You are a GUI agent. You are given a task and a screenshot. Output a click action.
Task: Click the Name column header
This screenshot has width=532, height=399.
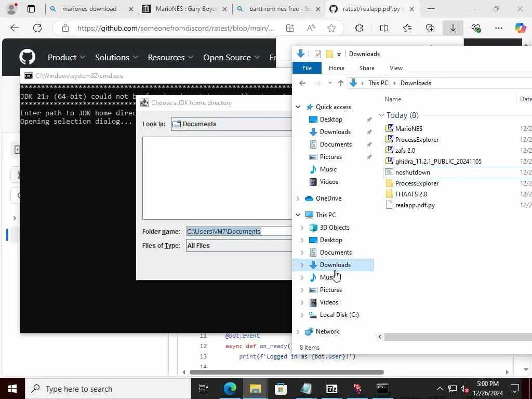[x=393, y=99]
